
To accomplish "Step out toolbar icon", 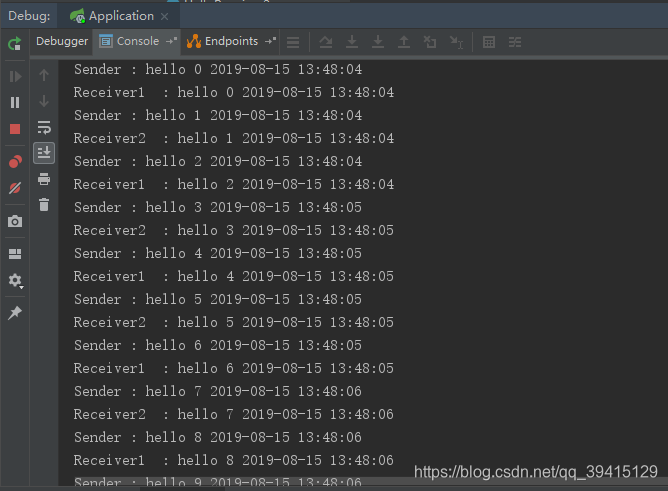I will point(404,42).
